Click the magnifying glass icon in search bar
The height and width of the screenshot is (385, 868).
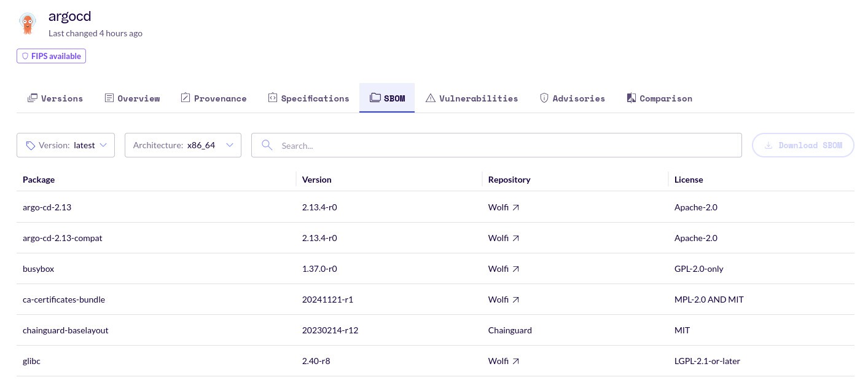click(267, 145)
